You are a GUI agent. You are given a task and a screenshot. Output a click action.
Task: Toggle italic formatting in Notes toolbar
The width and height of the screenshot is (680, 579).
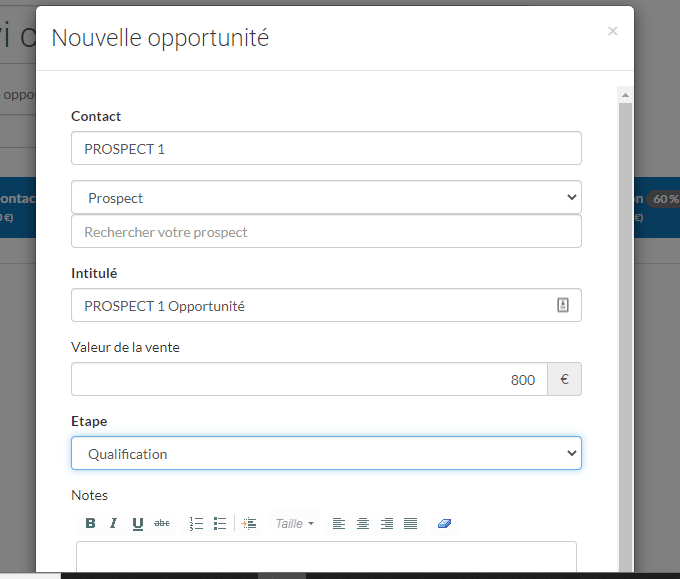point(114,523)
